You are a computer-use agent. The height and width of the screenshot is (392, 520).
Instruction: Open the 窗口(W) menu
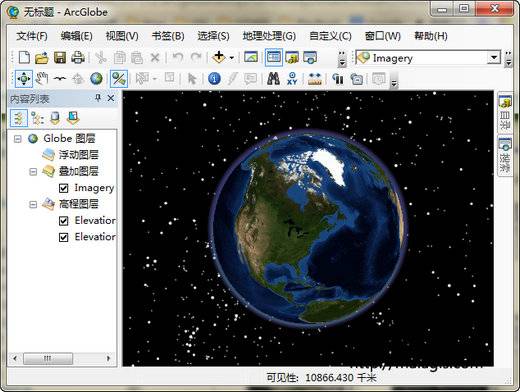tap(383, 36)
